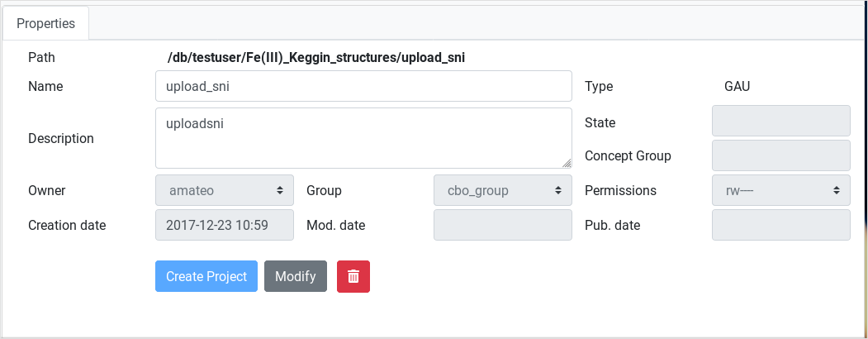Click the Concept Group label
Viewport: 868px width, 339px height.
click(x=628, y=155)
